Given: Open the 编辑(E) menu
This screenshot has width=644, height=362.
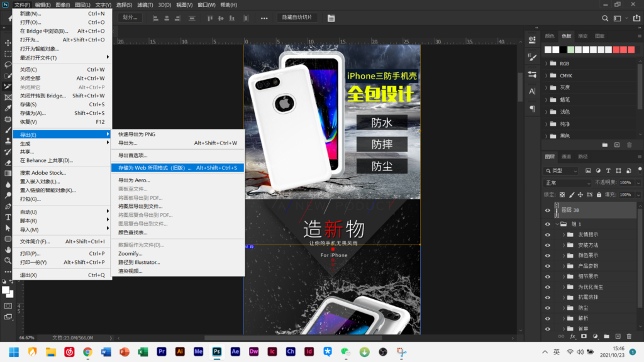Looking at the screenshot, I should point(43,5).
